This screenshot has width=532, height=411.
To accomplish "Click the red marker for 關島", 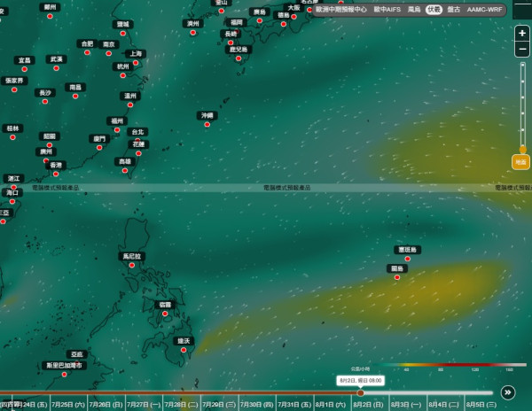I will (x=397, y=277).
